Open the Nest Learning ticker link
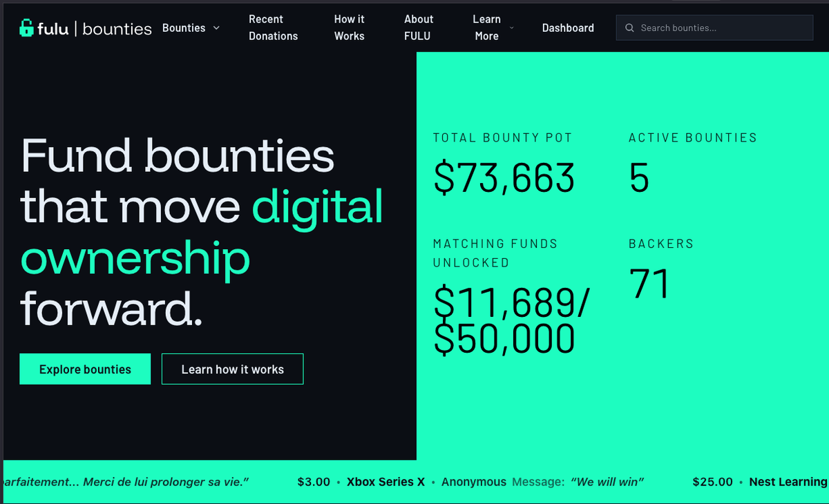Screen dimensions: 829x504 tap(788, 482)
